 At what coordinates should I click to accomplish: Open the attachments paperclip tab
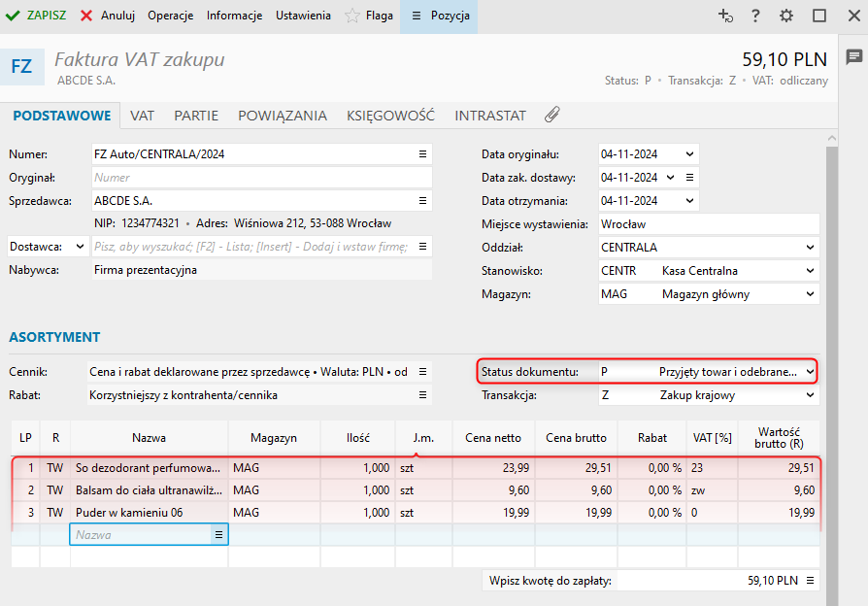(551, 115)
